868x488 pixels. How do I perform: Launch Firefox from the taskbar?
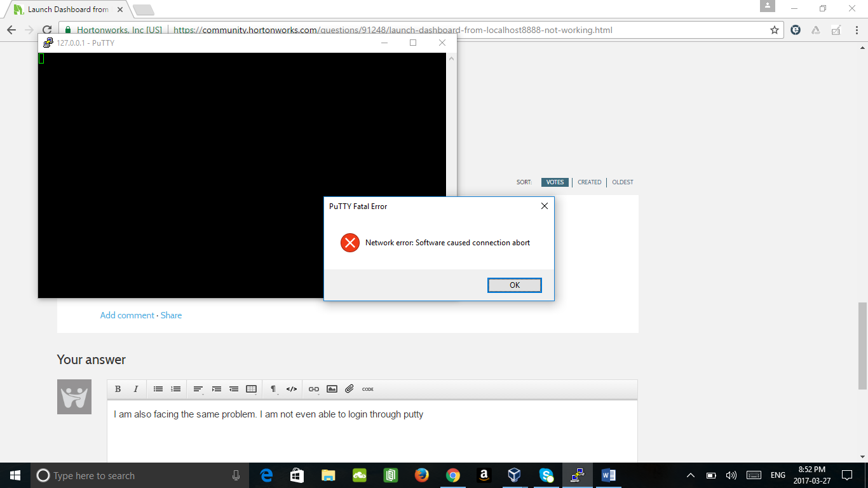click(x=422, y=475)
